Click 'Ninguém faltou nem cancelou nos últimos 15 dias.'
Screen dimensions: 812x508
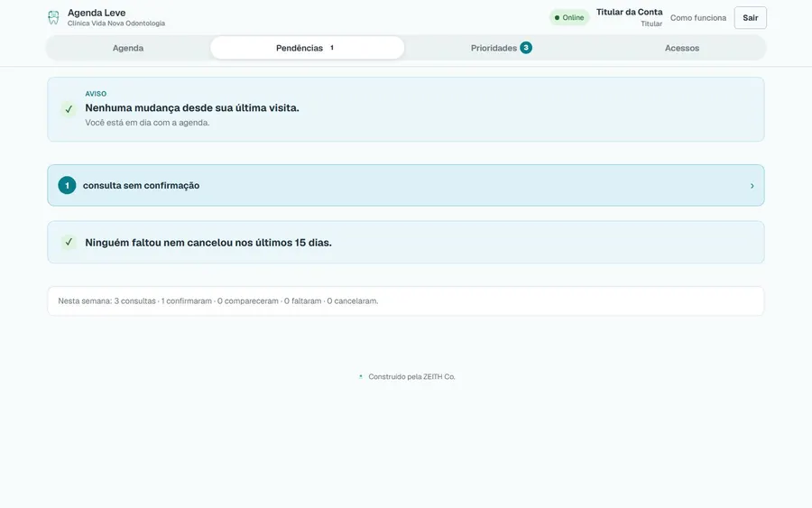[208, 243]
